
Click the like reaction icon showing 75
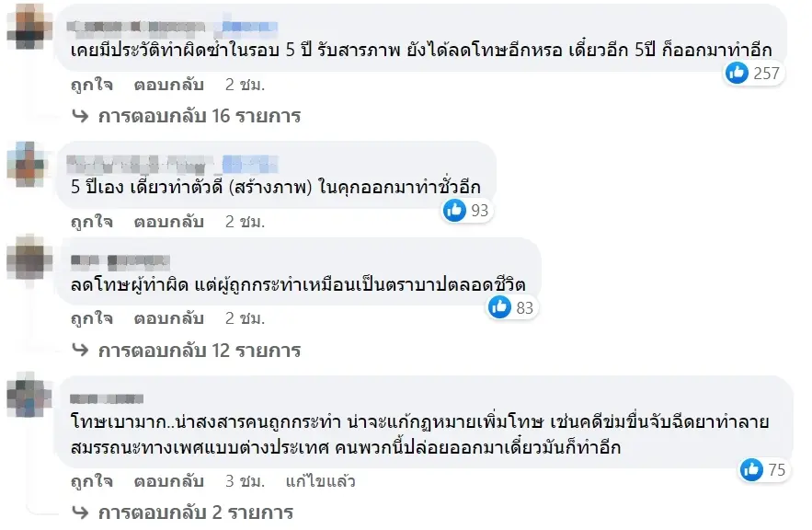(752, 469)
